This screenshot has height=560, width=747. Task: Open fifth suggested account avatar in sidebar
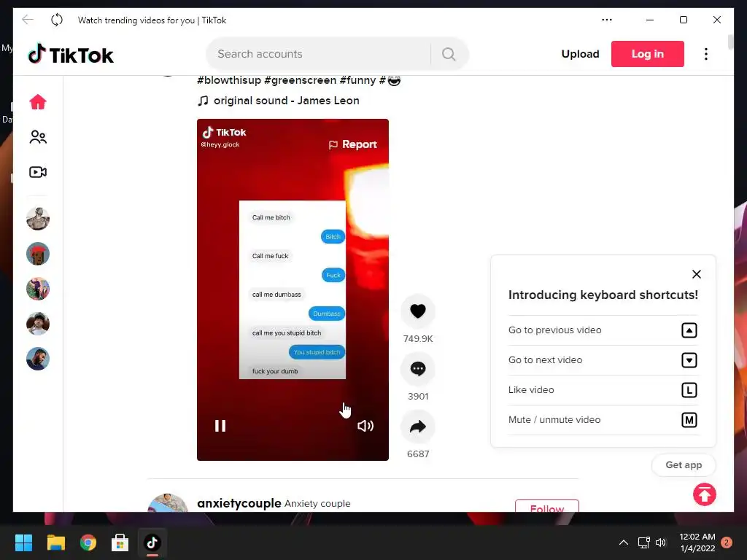(x=38, y=359)
